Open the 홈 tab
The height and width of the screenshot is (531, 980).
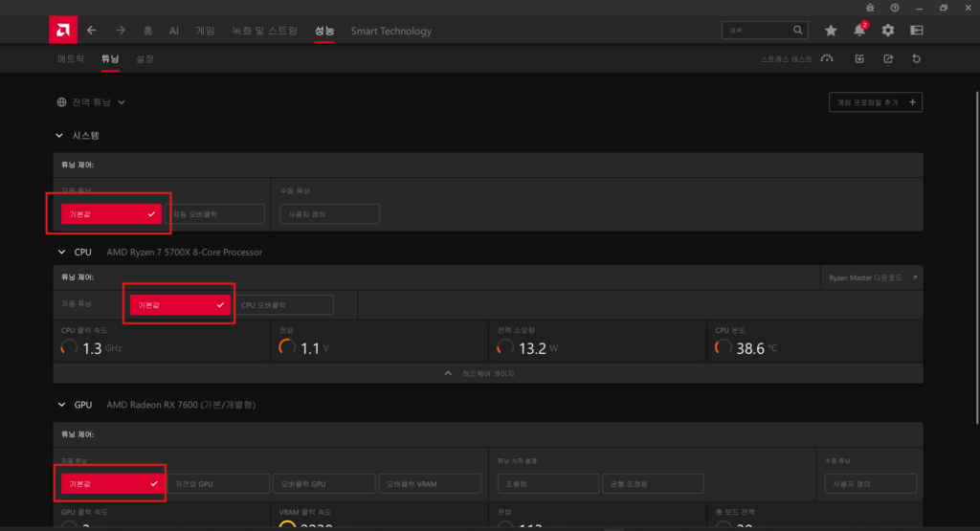(147, 31)
